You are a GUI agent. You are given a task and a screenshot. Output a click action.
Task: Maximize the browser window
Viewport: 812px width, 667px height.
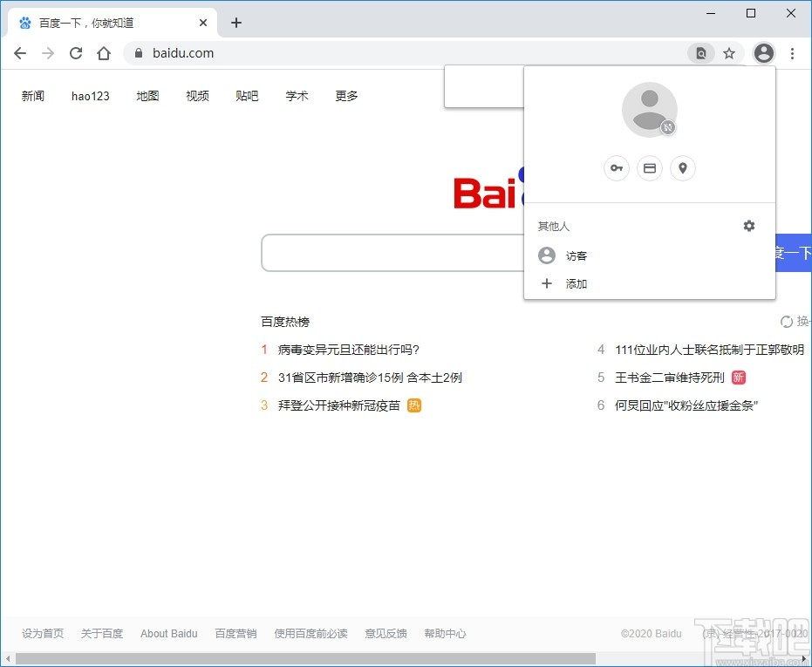[x=751, y=13]
